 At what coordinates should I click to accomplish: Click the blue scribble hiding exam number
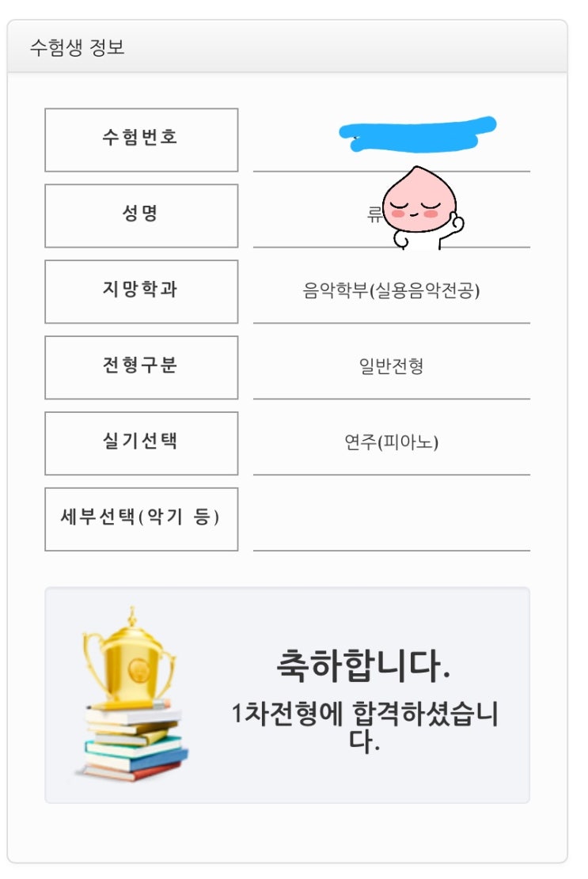pos(417,134)
